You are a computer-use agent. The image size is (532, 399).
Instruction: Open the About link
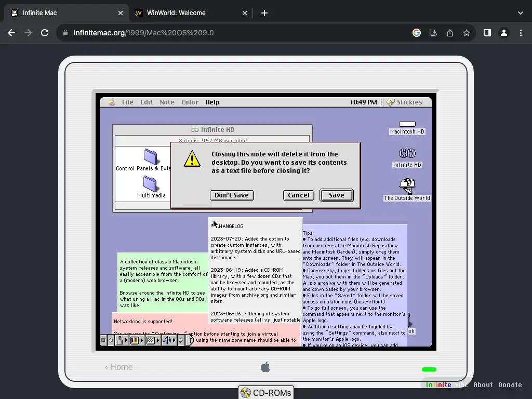coord(483,385)
